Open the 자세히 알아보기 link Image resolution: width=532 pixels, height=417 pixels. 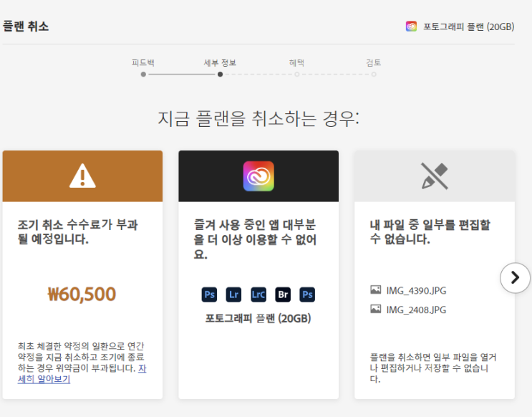tap(44, 379)
